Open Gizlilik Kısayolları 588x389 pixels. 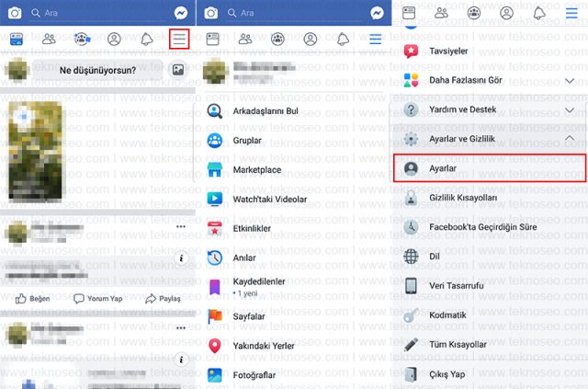pos(490,198)
